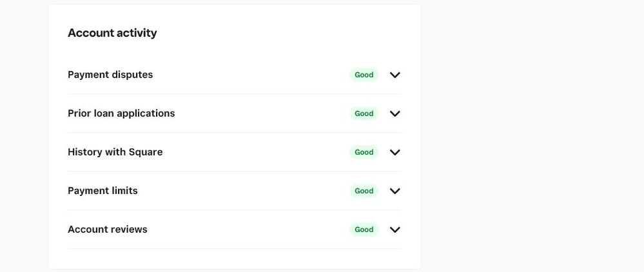Select the Payment disputes label
Image resolution: width=644 pixels, height=272 pixels.
[110, 75]
